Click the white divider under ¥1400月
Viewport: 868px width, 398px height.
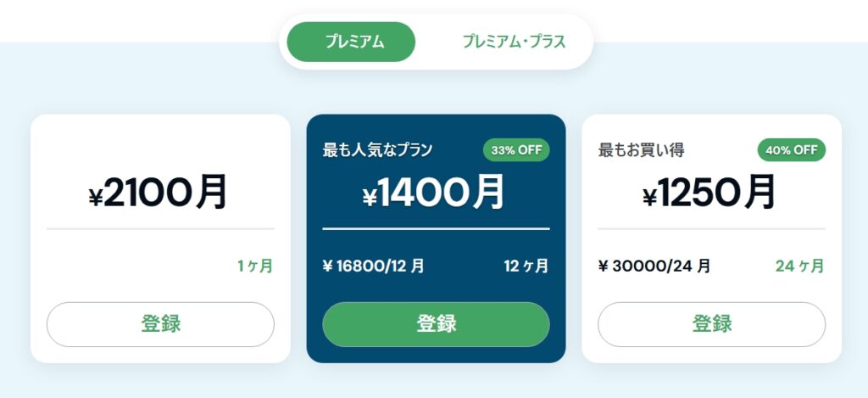pyautogui.click(x=436, y=229)
